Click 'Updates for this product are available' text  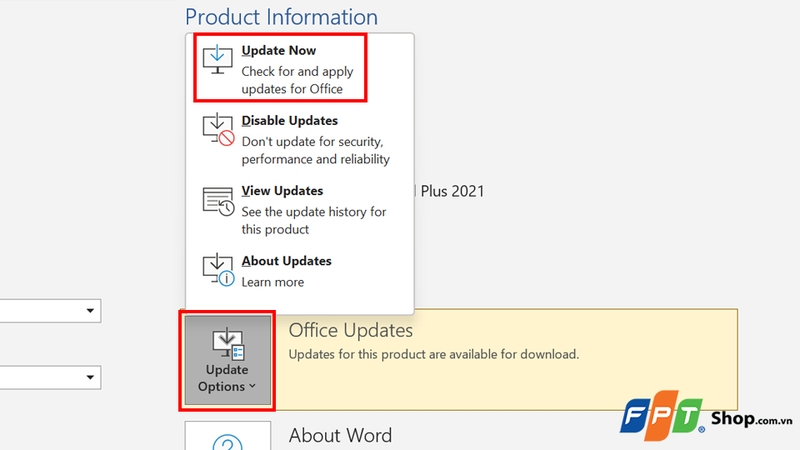tap(434, 355)
